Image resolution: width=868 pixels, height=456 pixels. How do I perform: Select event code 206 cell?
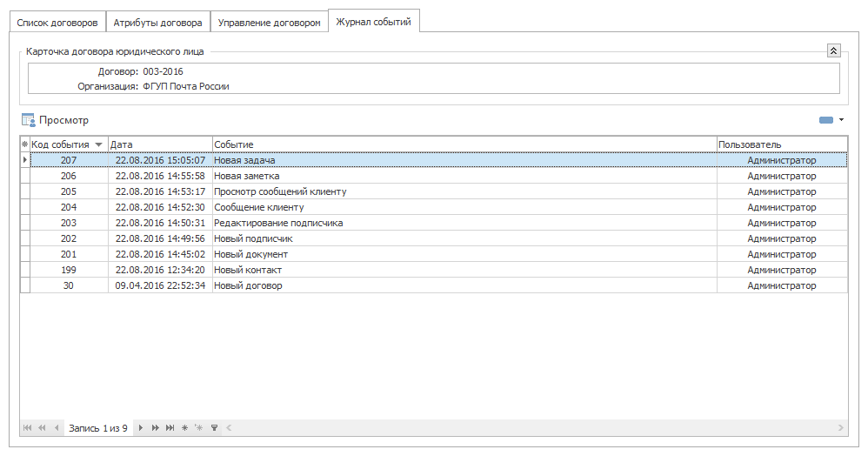(x=69, y=176)
